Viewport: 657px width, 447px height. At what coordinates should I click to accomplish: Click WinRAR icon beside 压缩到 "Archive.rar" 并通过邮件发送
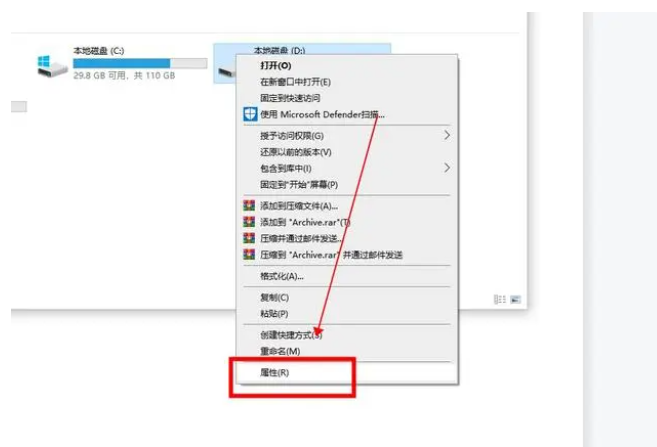pyautogui.click(x=249, y=254)
